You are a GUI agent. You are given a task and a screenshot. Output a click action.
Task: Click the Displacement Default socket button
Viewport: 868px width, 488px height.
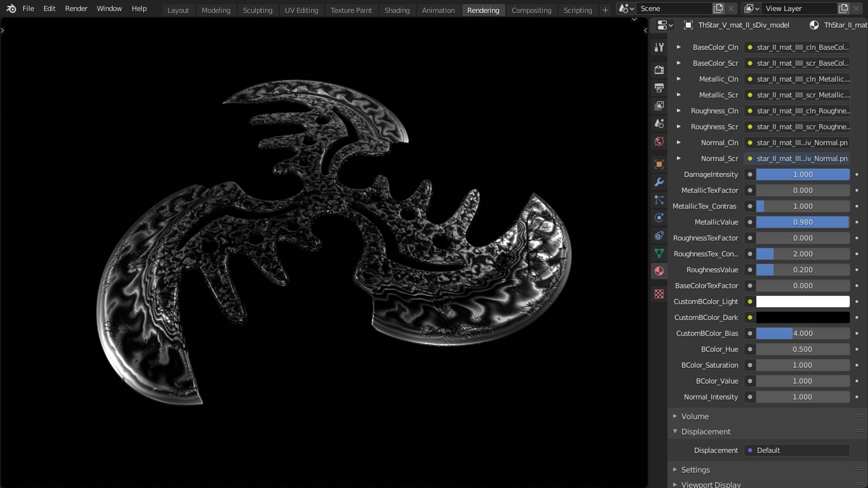point(797,450)
